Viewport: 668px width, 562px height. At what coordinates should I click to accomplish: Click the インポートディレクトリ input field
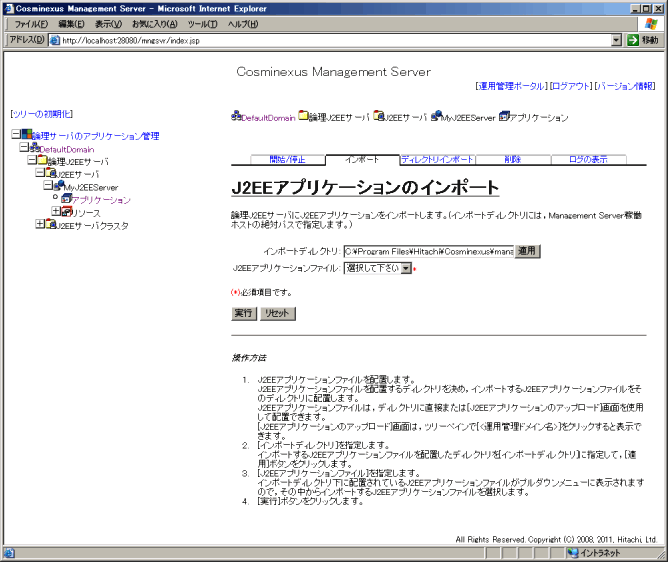(428, 251)
